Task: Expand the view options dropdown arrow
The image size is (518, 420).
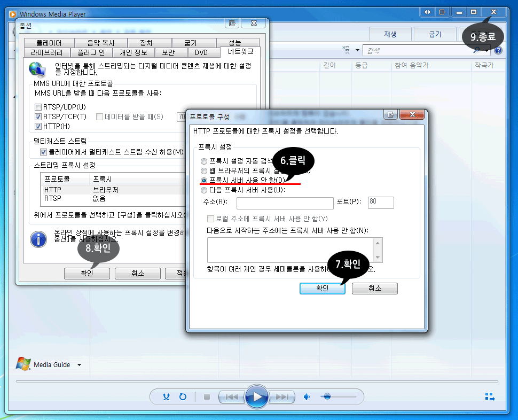Action: tap(357, 50)
